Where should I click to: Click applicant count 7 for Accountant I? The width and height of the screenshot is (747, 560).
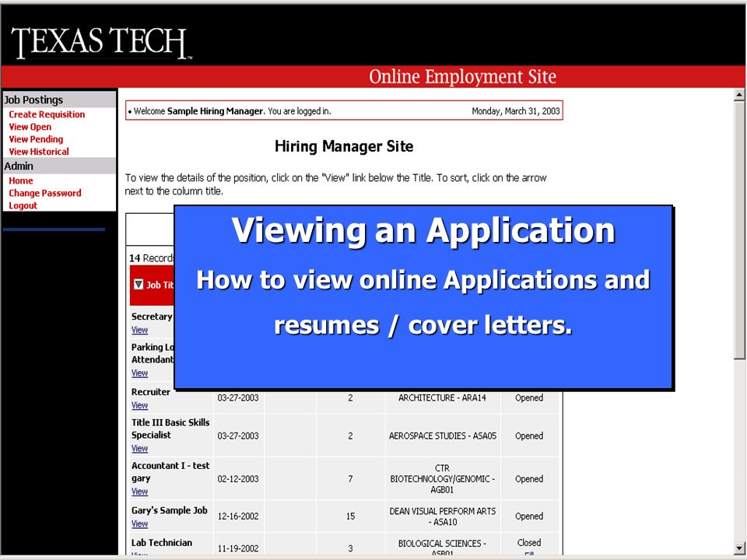click(350, 478)
